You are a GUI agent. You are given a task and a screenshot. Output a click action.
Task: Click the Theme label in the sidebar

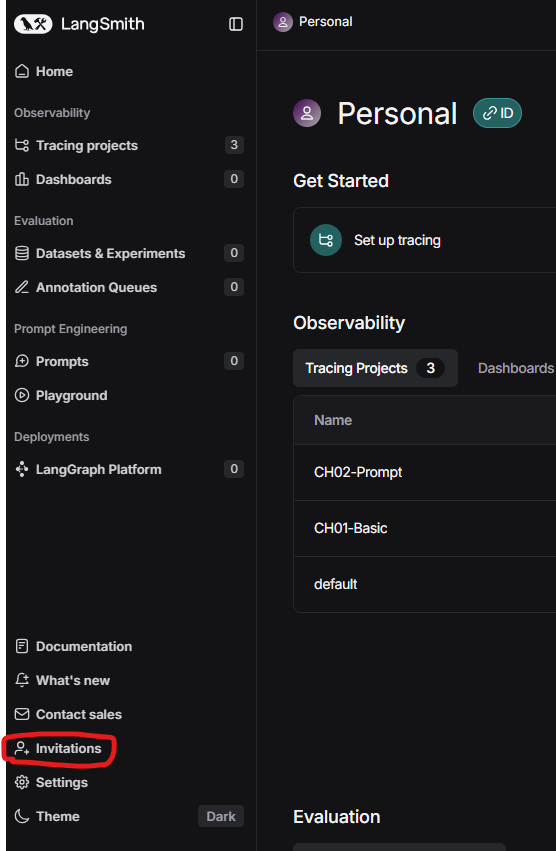tap(58, 816)
